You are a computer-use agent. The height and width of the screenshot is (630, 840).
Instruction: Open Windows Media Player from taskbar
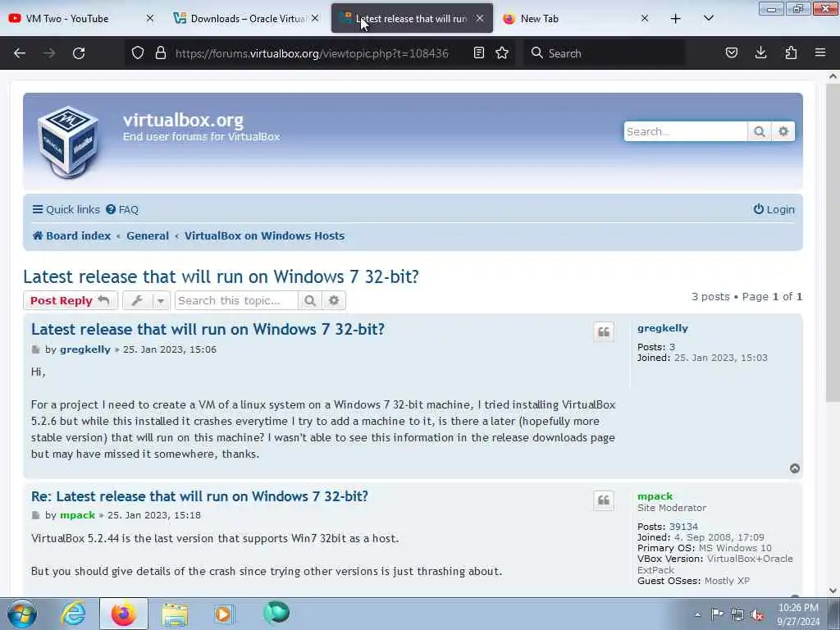tap(224, 614)
